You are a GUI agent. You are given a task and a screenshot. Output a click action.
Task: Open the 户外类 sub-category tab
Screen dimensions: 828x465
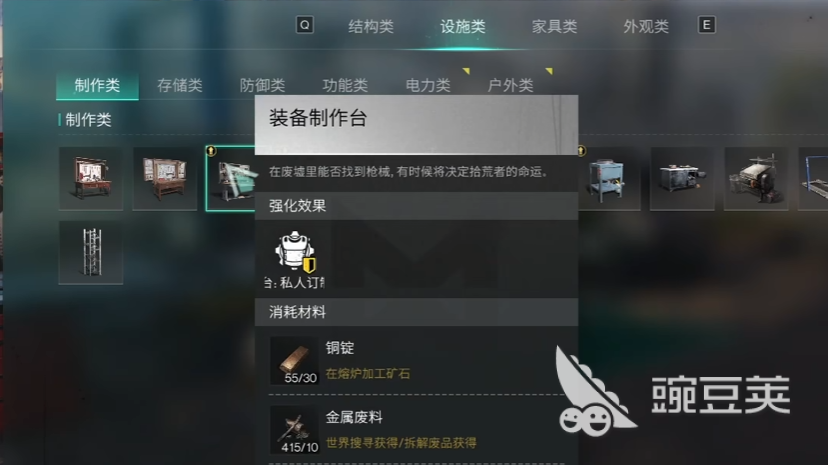pyautogui.click(x=511, y=85)
